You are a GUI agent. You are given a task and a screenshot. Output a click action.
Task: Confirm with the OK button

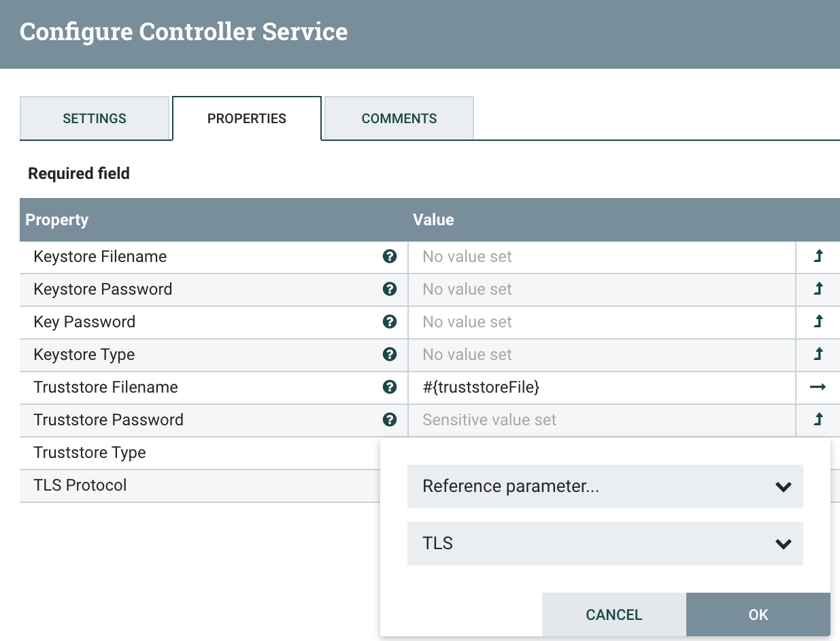(758, 614)
